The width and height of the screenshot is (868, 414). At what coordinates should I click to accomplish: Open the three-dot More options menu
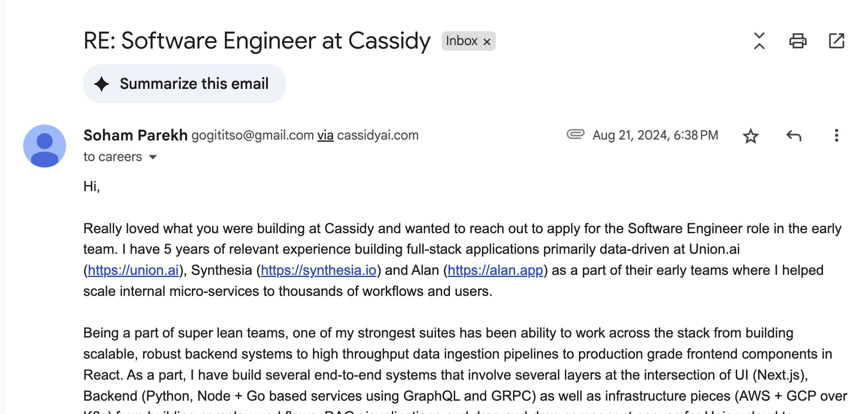tap(836, 136)
